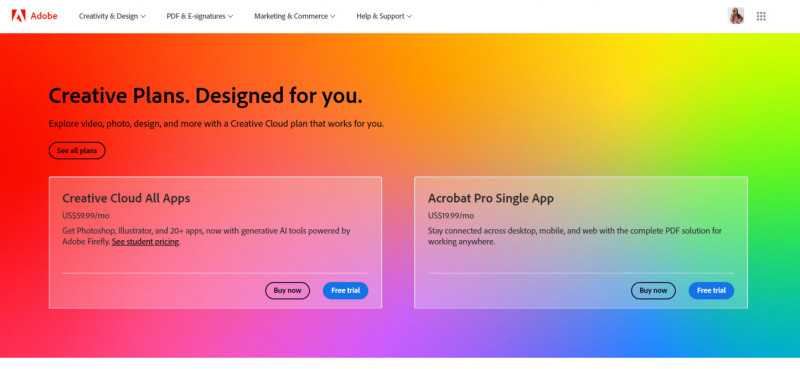
Task: Click the Creative Cloud All Apps heading
Action: click(126, 199)
